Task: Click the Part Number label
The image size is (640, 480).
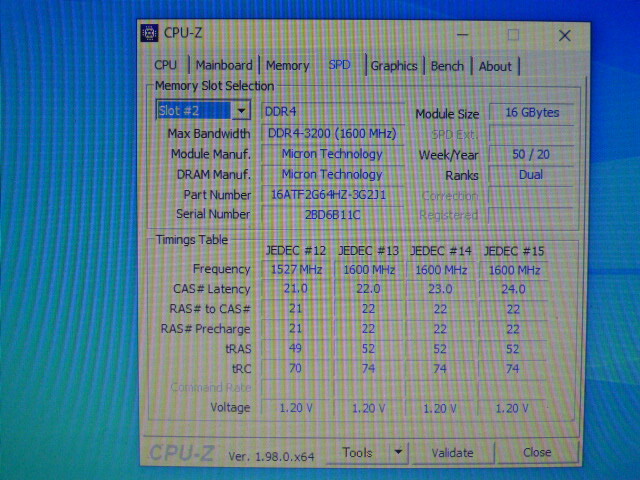Action: coord(217,195)
